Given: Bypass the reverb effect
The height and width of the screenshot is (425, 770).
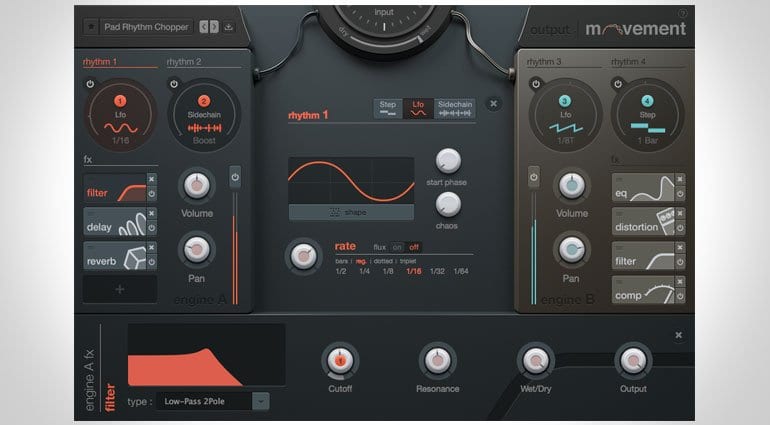Looking at the screenshot, I should 152,262.
